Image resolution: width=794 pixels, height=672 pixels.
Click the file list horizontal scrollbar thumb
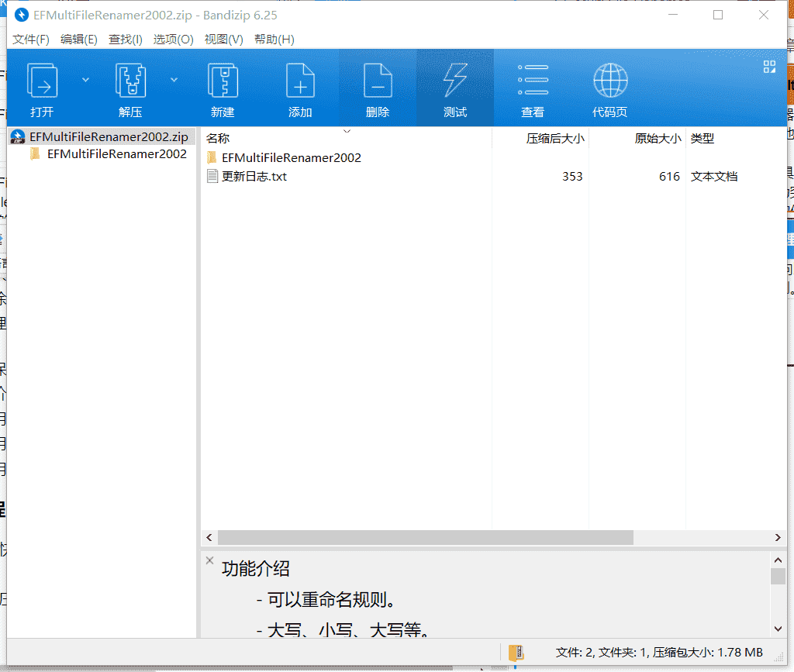coord(426,537)
